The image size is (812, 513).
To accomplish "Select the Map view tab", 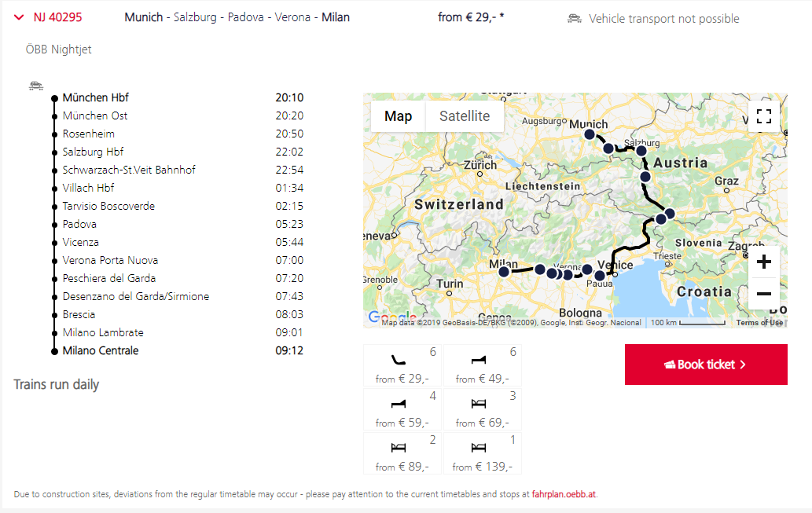I will pos(398,116).
